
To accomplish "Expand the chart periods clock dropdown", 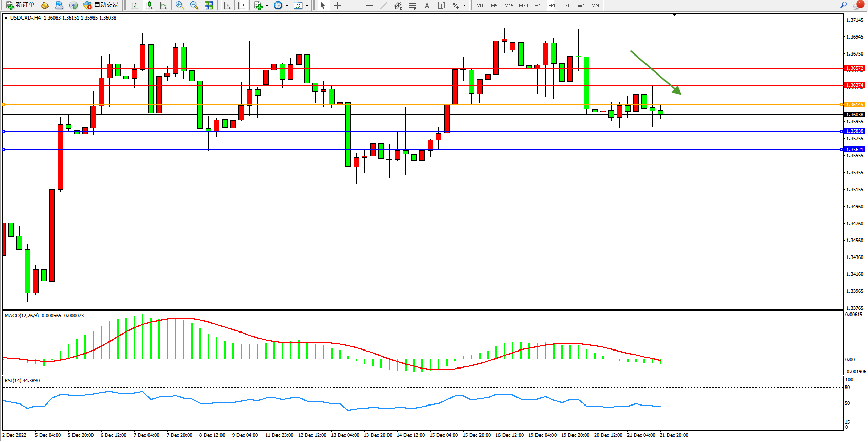I will click(x=287, y=6).
